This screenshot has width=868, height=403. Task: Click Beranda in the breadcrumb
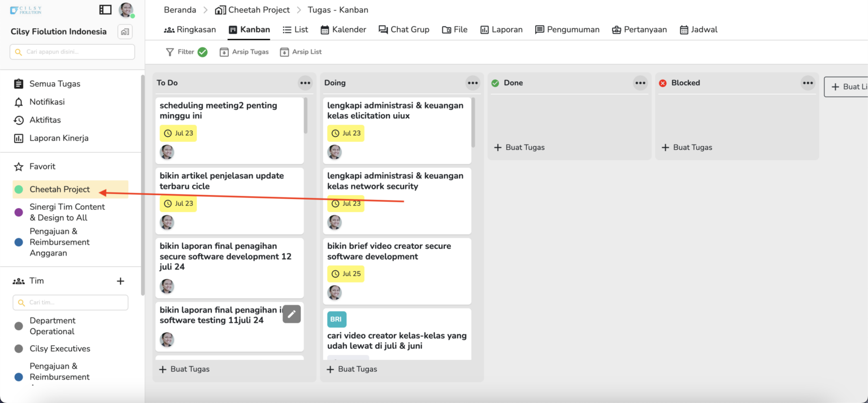(x=180, y=10)
